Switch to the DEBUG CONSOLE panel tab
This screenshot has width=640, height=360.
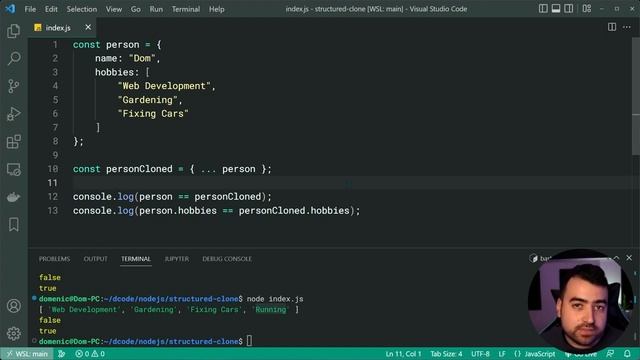pos(227,259)
